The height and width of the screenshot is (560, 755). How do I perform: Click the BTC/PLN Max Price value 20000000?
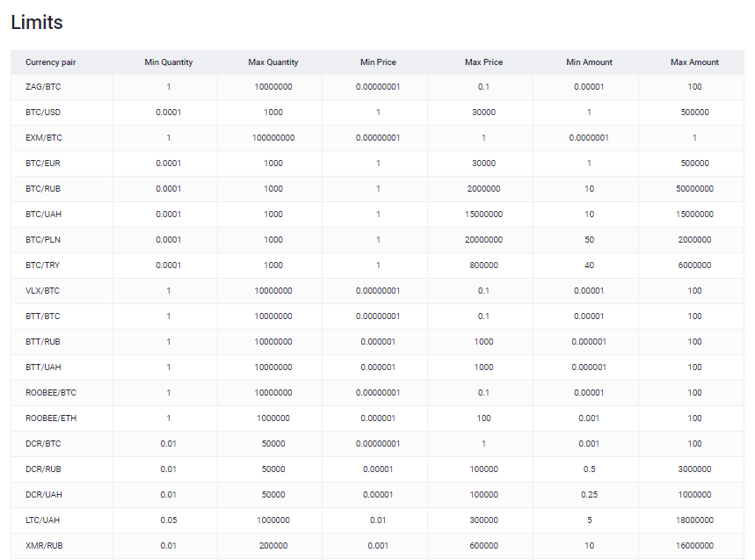point(483,240)
